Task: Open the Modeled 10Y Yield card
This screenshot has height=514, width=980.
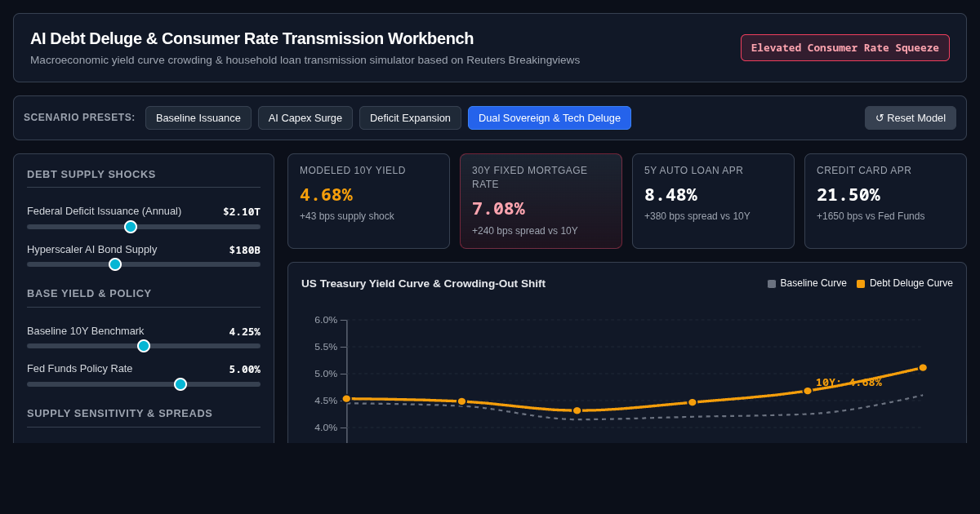Action: (368, 201)
